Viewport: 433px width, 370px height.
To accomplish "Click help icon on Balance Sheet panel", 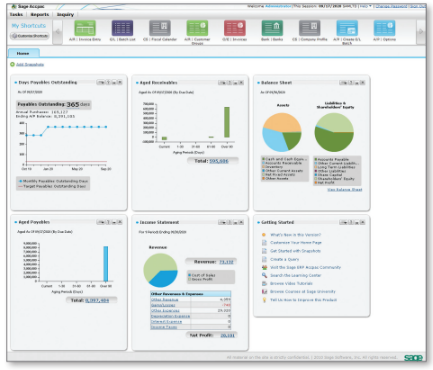I will click(x=351, y=83).
